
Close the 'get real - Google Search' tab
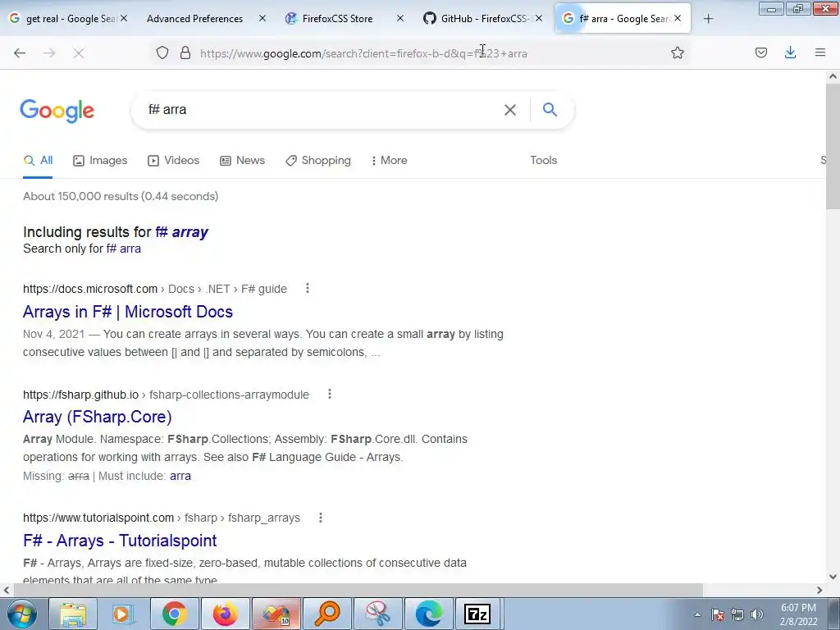pyautogui.click(x=124, y=18)
